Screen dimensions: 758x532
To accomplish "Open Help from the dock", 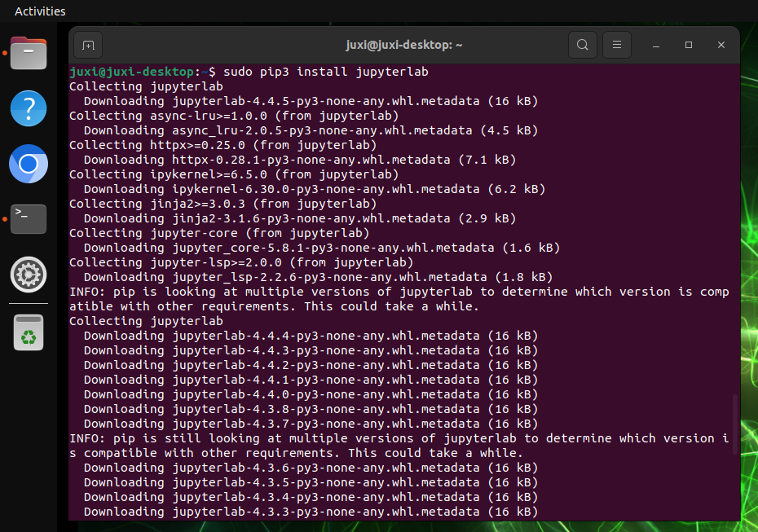I will click(29, 108).
